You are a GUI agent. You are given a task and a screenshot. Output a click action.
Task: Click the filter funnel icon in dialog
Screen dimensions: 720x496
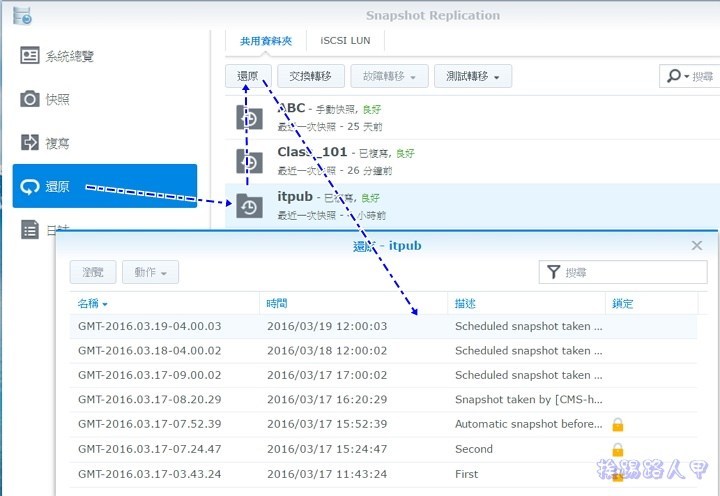click(x=553, y=272)
